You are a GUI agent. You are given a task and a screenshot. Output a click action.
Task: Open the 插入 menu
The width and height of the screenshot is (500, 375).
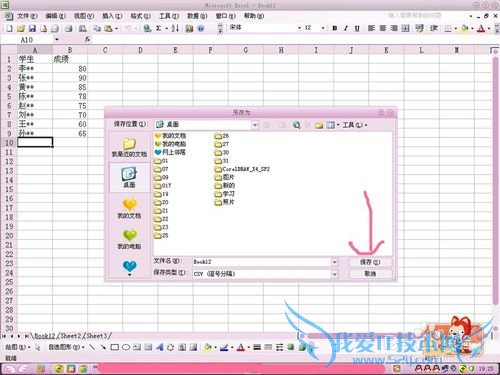coord(112,16)
